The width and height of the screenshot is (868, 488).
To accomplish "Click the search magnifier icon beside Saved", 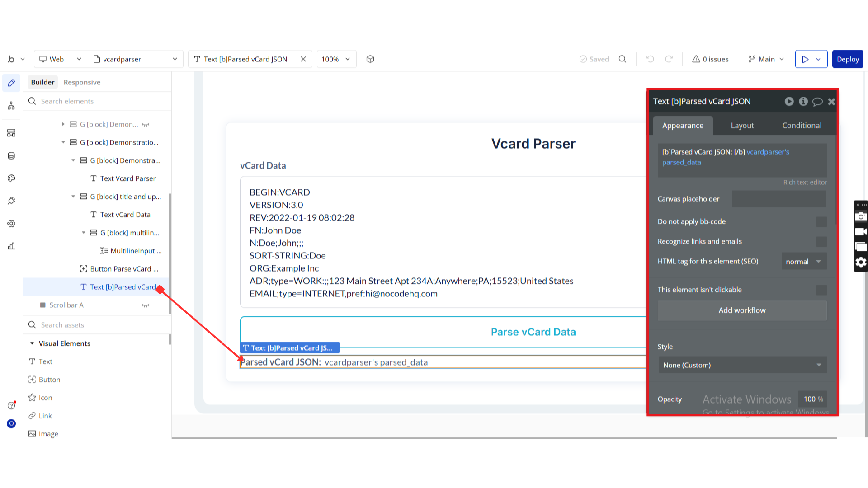I will point(623,59).
